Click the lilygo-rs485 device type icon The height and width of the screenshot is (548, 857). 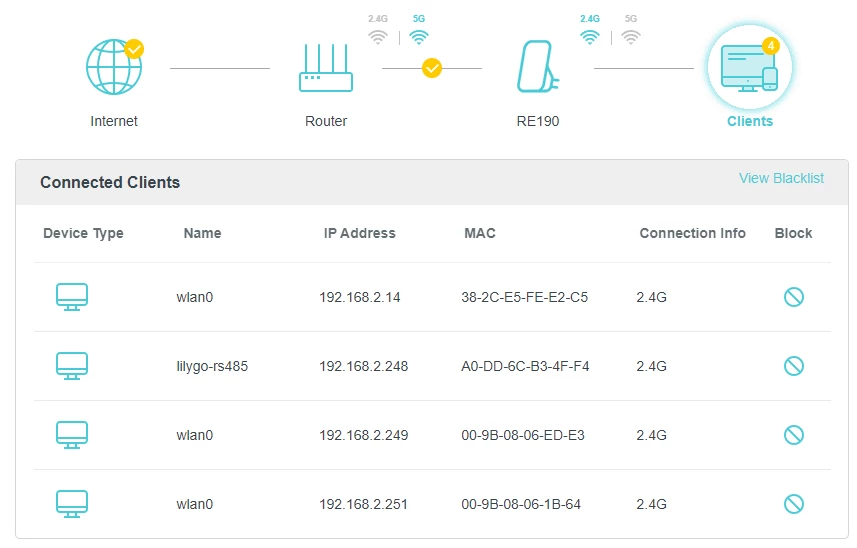pos(72,366)
